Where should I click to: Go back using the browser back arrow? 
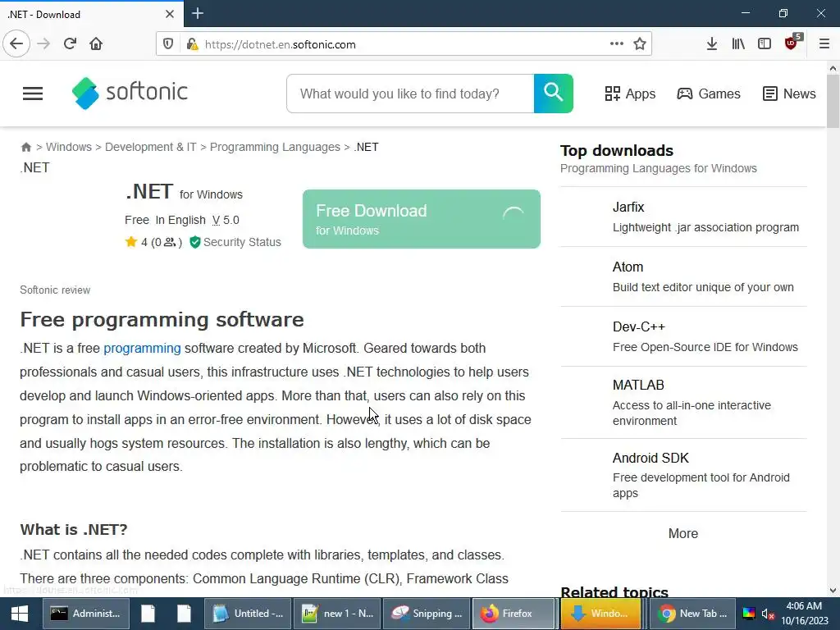16,43
